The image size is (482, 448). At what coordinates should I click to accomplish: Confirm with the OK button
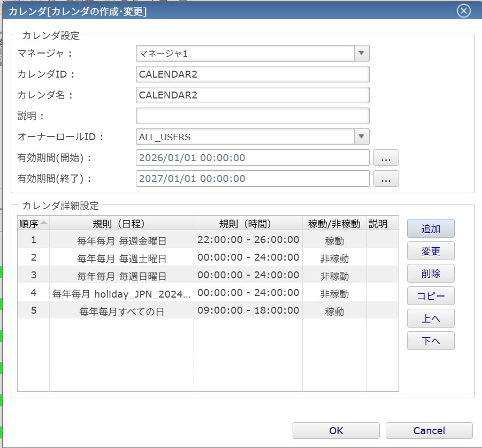point(336,430)
